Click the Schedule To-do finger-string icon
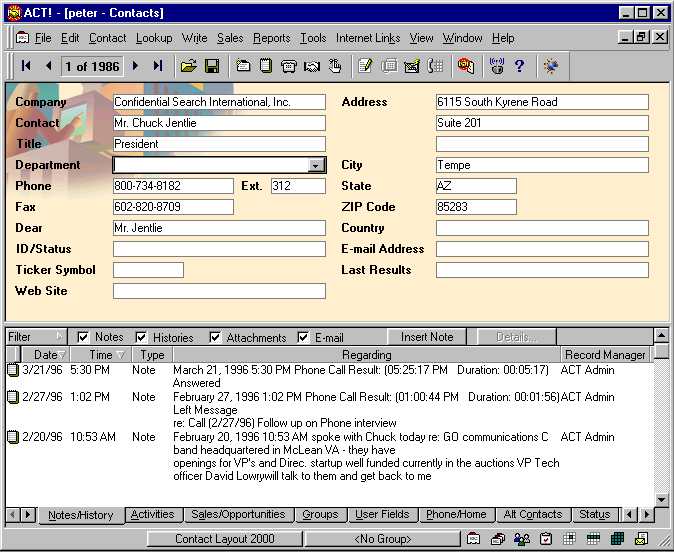The width and height of the screenshot is (674, 552). [334, 66]
